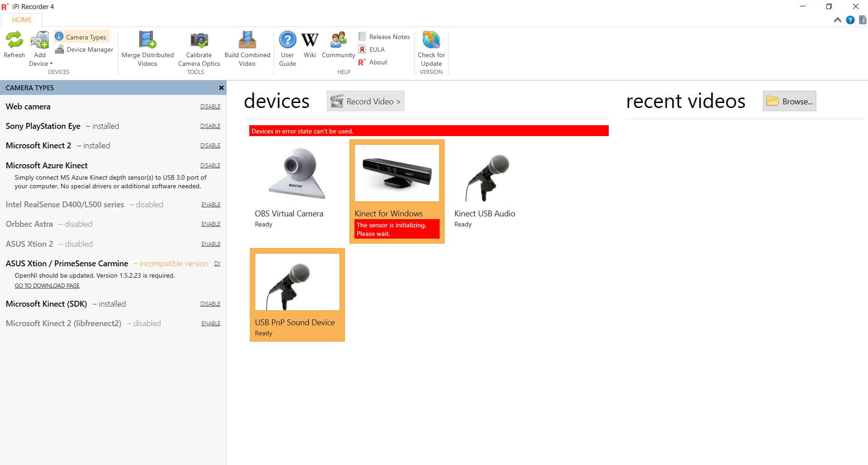Collapse the ribbon with the chevron arrow
Screen dimensions: 868x465
click(838, 20)
